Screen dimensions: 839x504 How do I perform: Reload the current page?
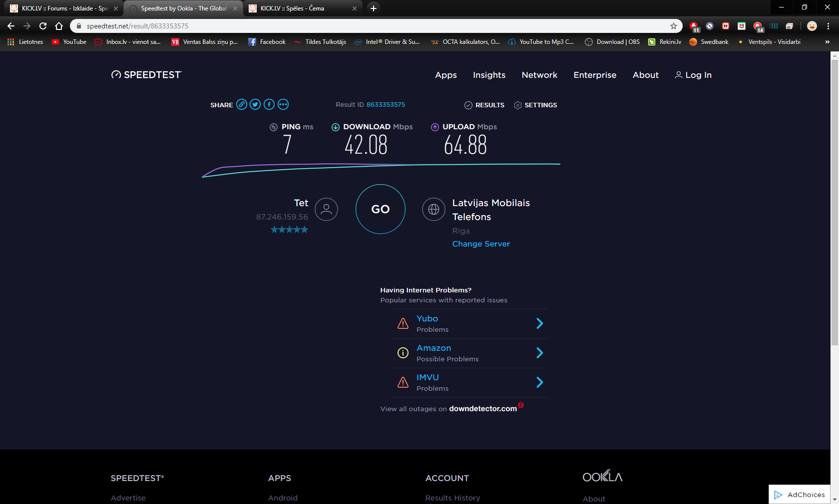(43, 26)
